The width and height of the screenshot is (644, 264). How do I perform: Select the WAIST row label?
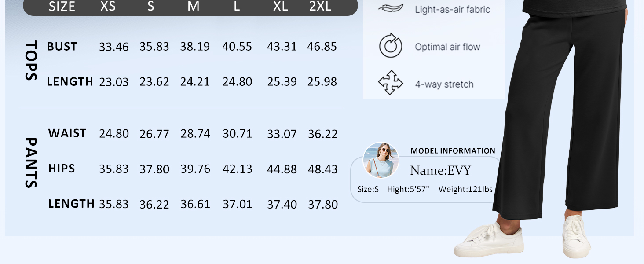(x=67, y=133)
